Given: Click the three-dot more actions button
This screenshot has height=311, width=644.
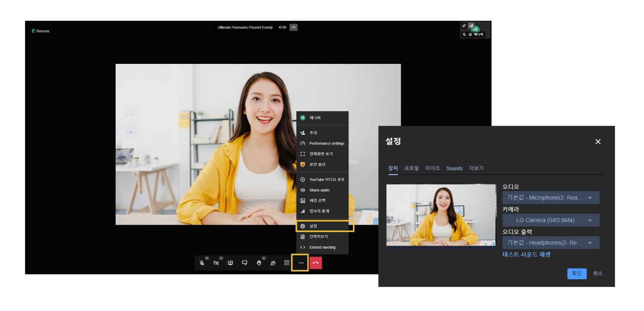Looking at the screenshot, I should (301, 263).
